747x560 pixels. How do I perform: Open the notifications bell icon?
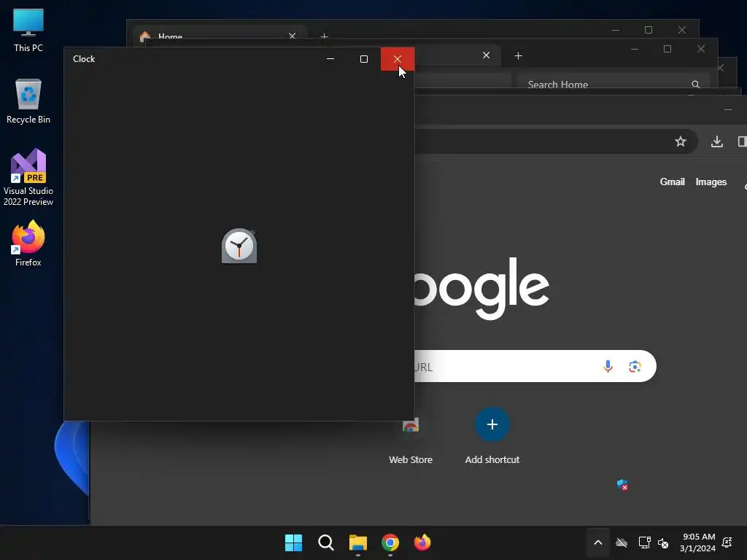coord(727,542)
